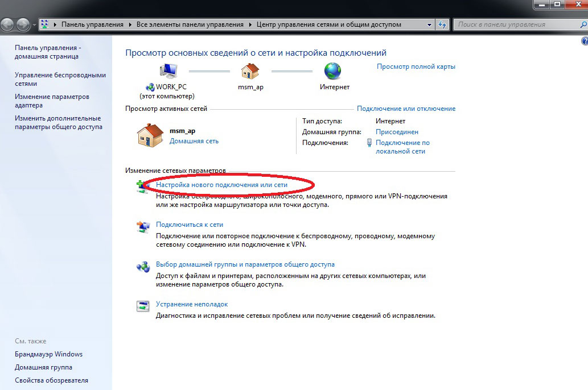588x390 pixels.
Task: Click the refresh button beside address bar
Action: pos(442,24)
